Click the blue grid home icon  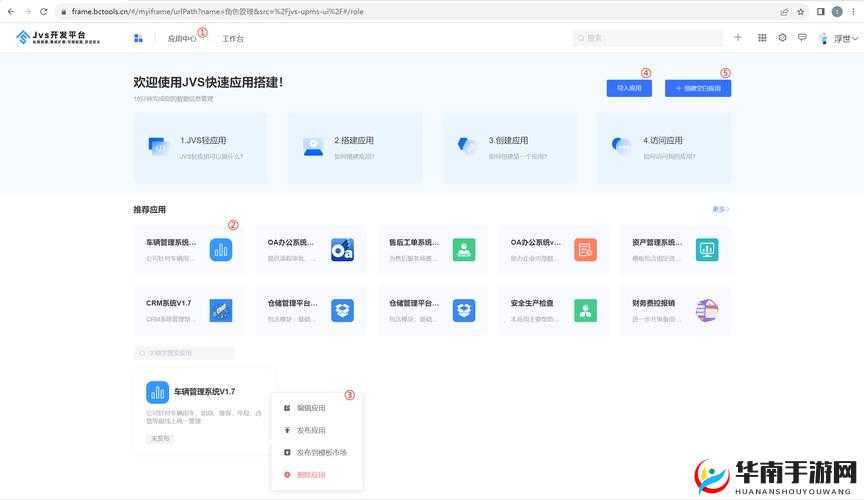tap(138, 38)
